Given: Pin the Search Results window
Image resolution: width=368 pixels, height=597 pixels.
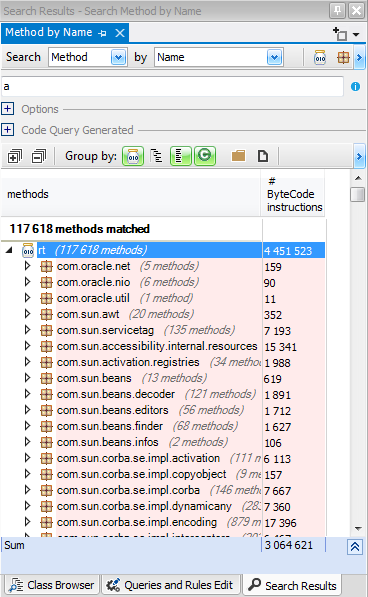Looking at the screenshot, I should tap(337, 10).
